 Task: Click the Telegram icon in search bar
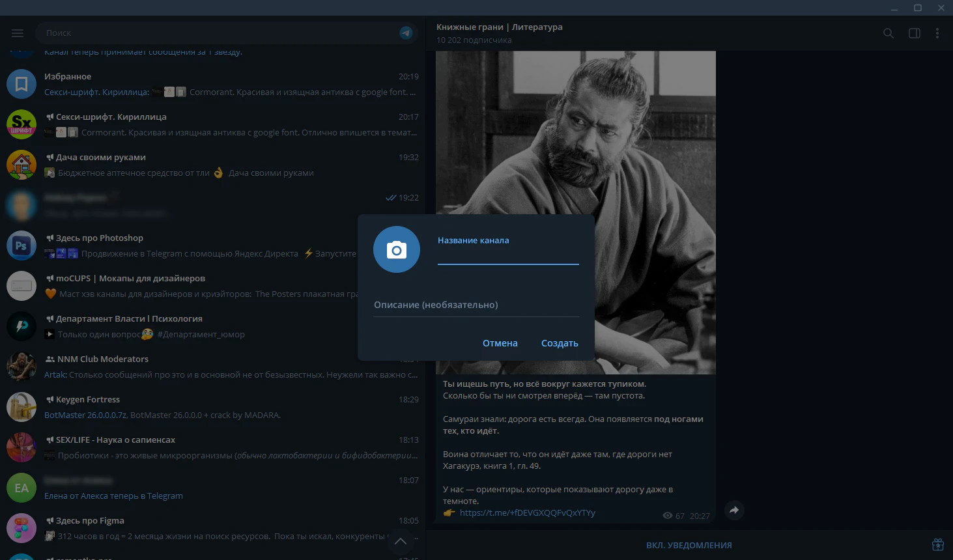(x=406, y=33)
